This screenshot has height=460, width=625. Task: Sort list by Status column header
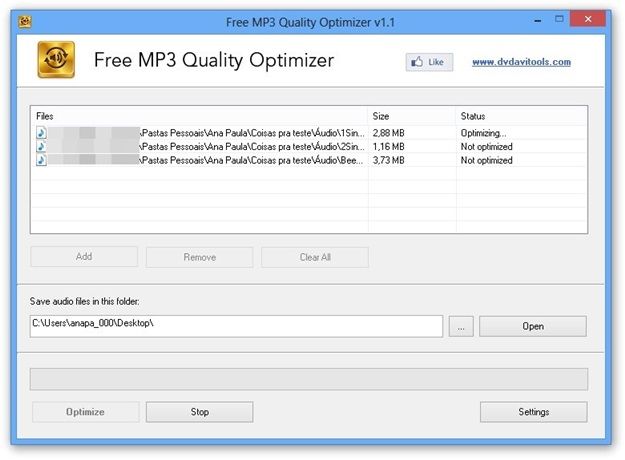[x=521, y=116]
